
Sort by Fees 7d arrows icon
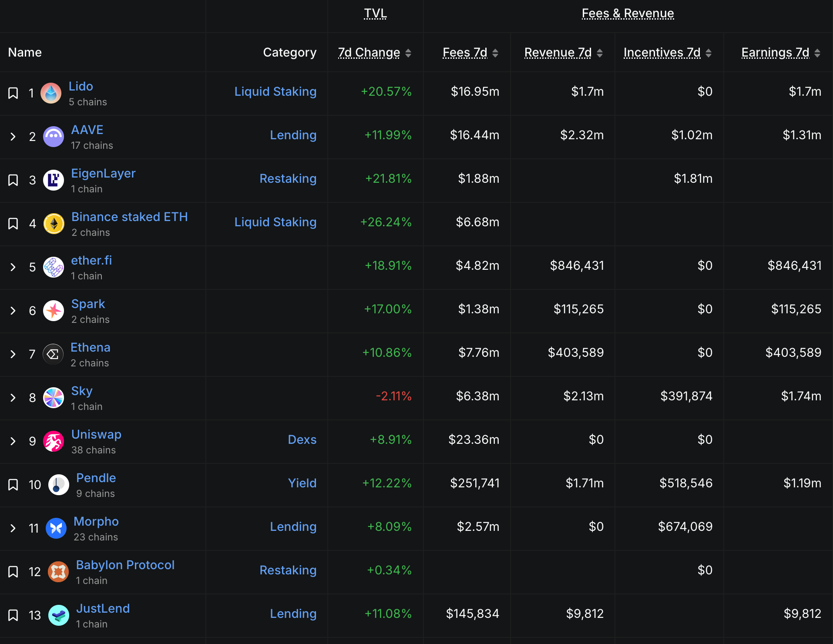click(495, 53)
